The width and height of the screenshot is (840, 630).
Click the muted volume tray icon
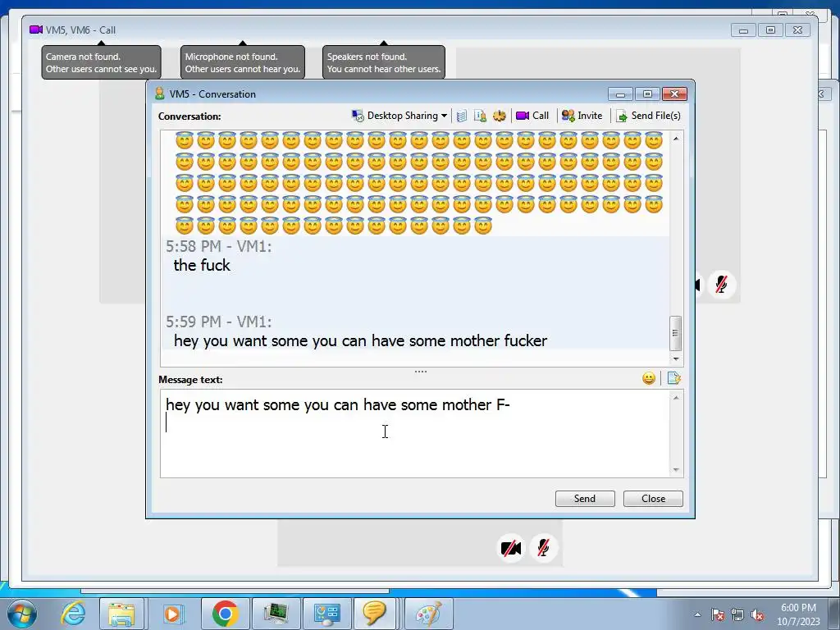[x=757, y=614]
